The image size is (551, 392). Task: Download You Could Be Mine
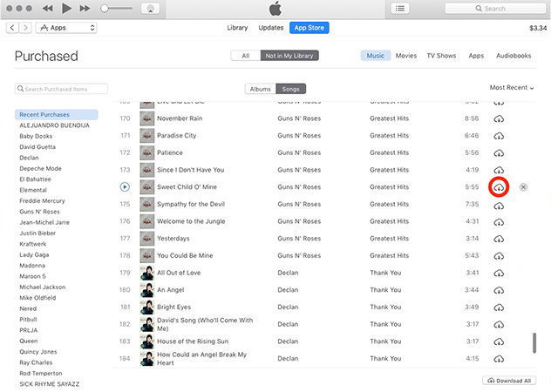tap(499, 256)
